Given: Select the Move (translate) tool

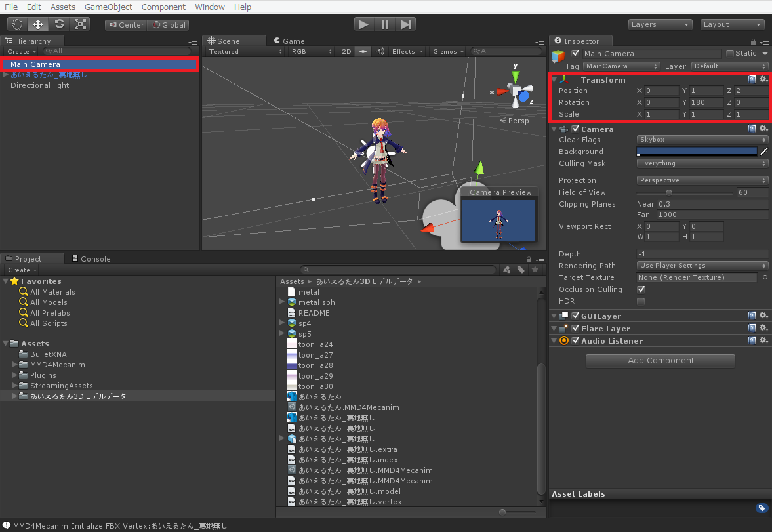Looking at the screenshot, I should 38,24.
